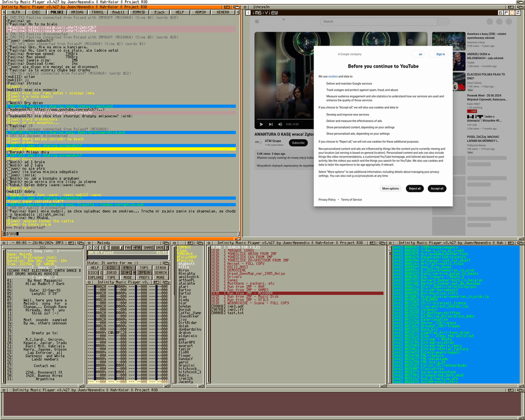525x420 pixels.
Task: Click Accept all in YouTube consent dialog
Action: pyautogui.click(x=437, y=188)
